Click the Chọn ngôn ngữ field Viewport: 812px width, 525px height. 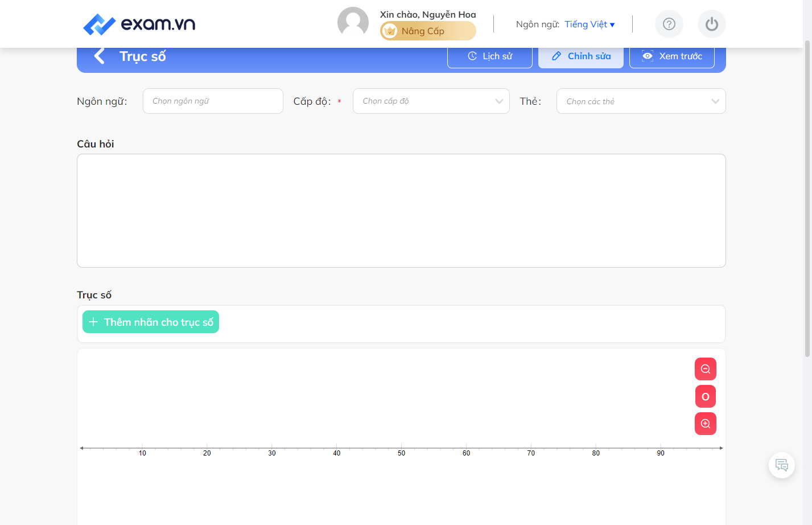[x=213, y=101]
